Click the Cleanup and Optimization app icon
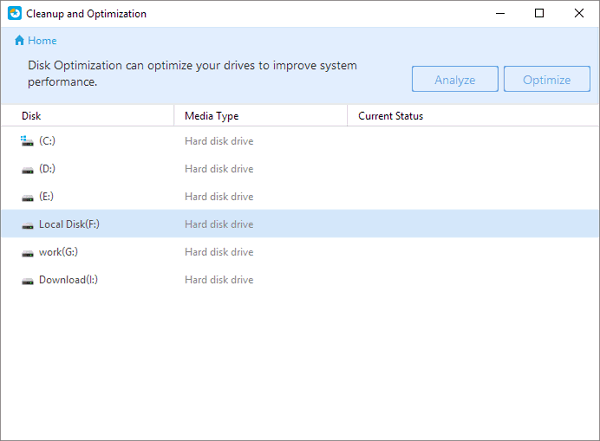The width and height of the screenshot is (600, 441). (x=15, y=13)
